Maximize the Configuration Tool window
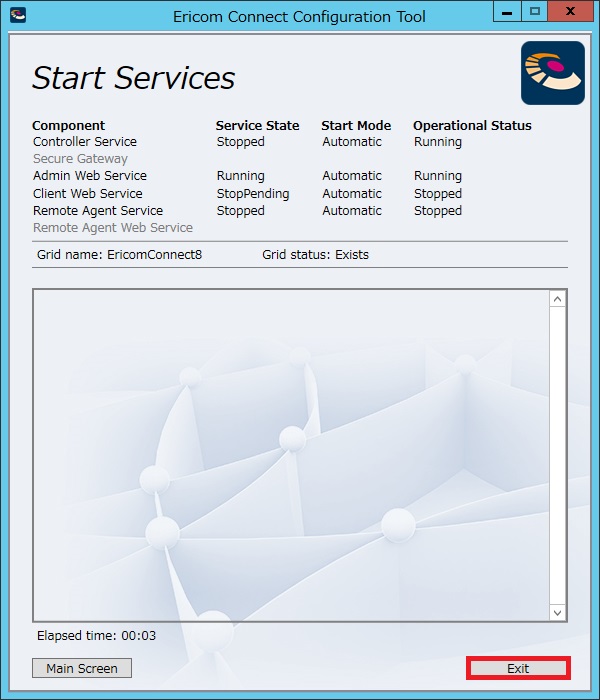Viewport: 600px width, 700px height. [x=535, y=12]
